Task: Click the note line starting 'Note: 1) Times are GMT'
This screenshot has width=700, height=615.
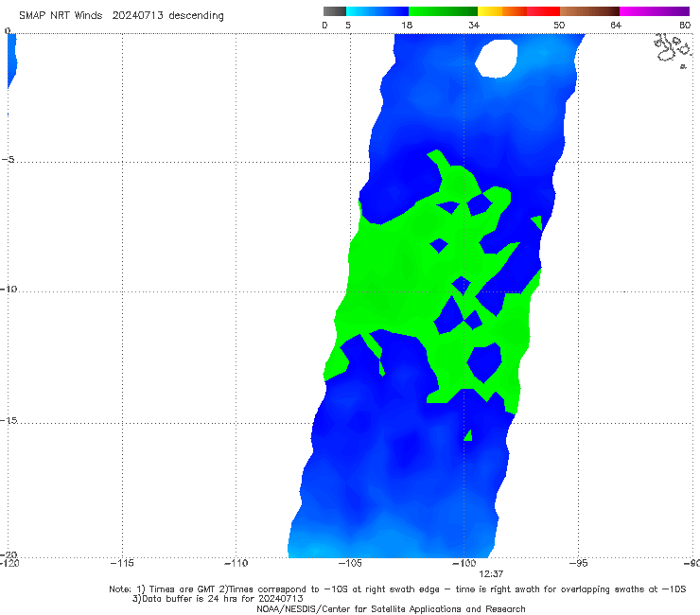Action: point(397,589)
